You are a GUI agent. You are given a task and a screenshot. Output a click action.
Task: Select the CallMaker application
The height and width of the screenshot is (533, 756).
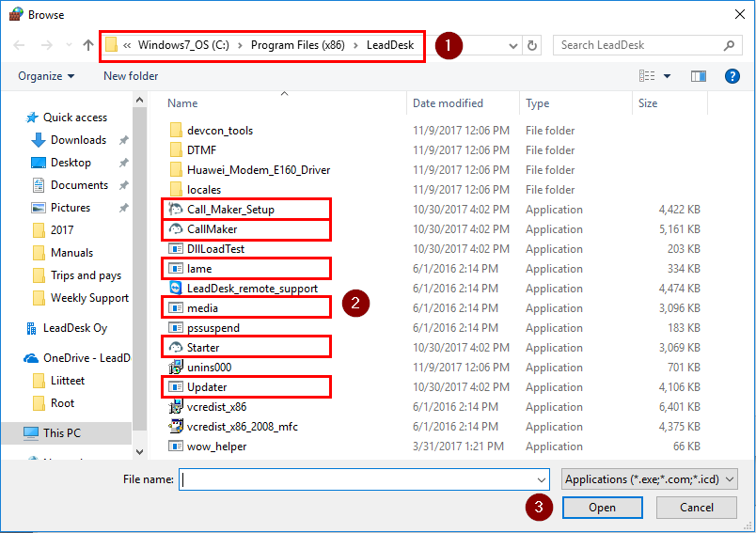[x=202, y=229]
